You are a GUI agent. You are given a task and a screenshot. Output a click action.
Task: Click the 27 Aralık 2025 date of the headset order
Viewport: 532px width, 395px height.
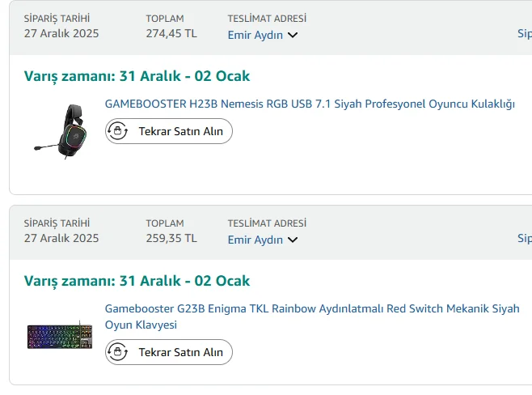click(61, 33)
